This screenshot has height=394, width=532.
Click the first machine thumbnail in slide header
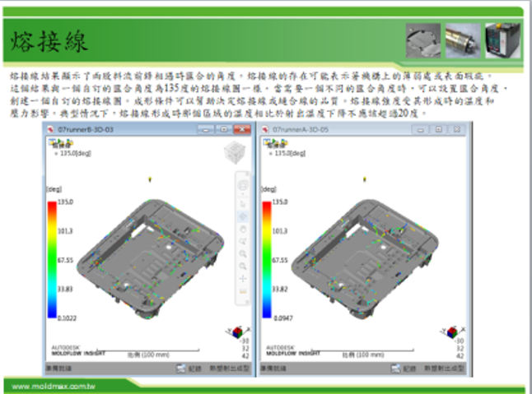422,38
